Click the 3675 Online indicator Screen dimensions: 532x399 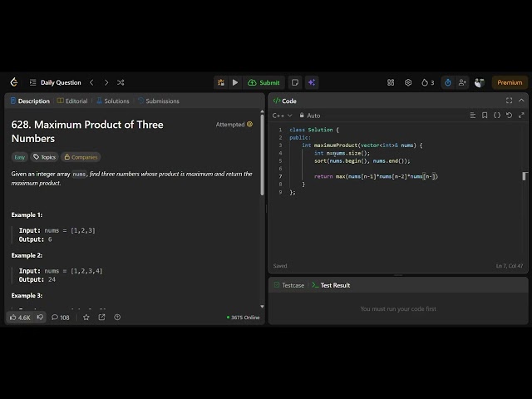click(243, 318)
